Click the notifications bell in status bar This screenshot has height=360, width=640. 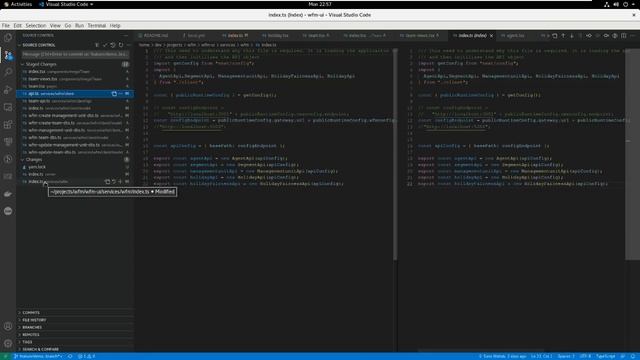(x=633, y=356)
